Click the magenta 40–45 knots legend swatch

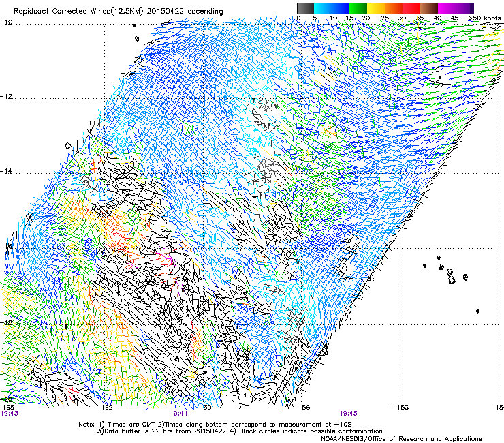click(447, 8)
